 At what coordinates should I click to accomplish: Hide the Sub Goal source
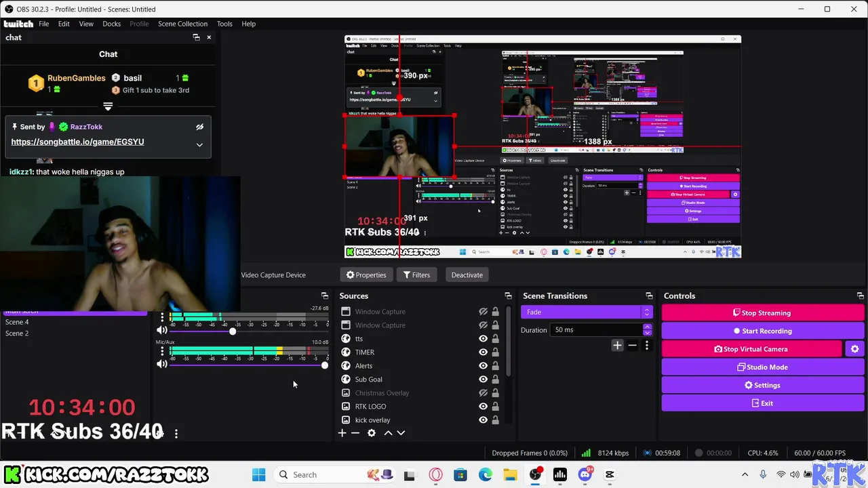(483, 380)
